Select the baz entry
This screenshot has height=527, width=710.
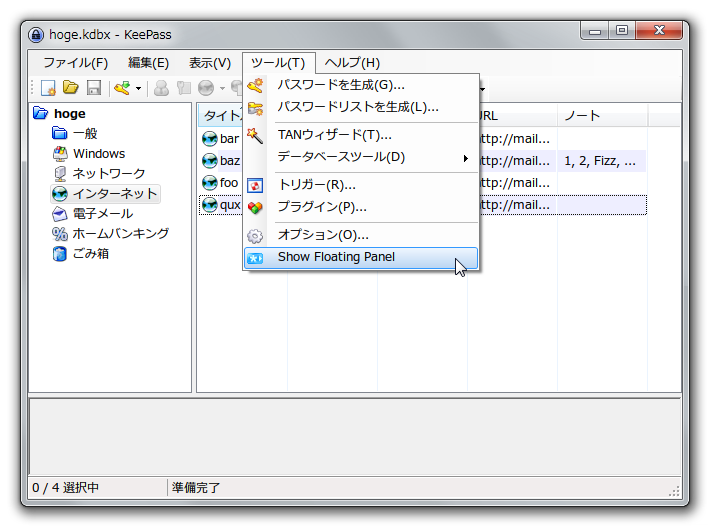[230, 161]
